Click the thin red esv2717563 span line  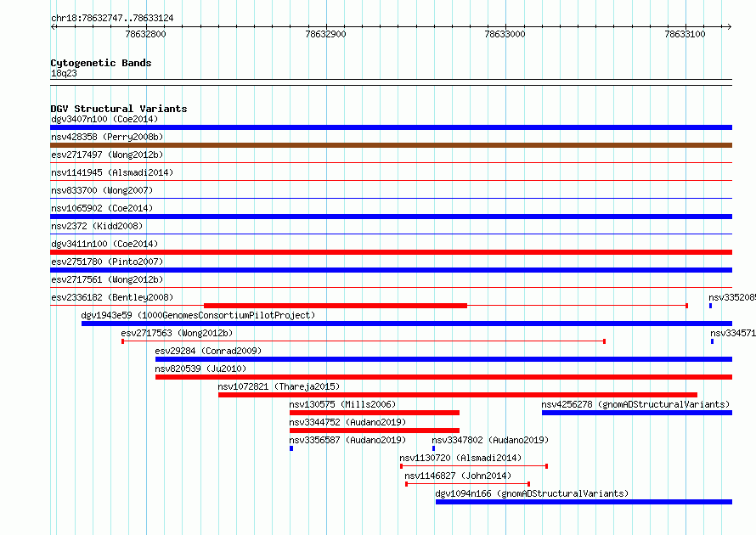tap(364, 341)
